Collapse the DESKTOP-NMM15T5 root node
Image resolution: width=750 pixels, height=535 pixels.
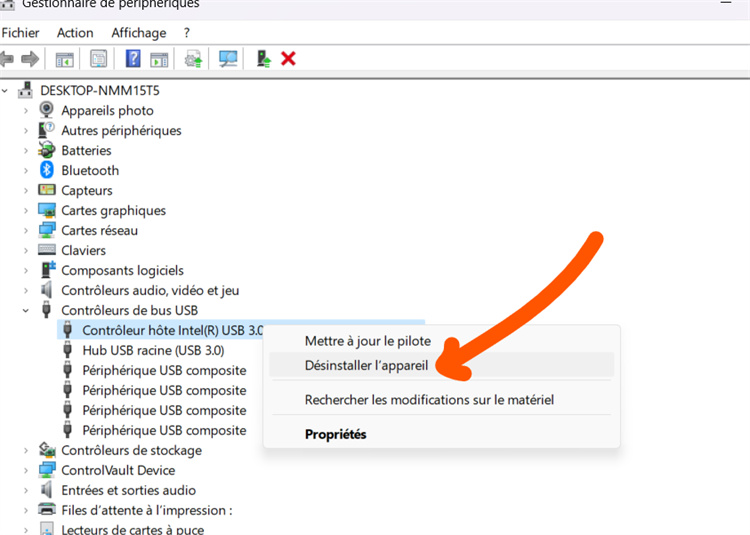[x=5, y=90]
